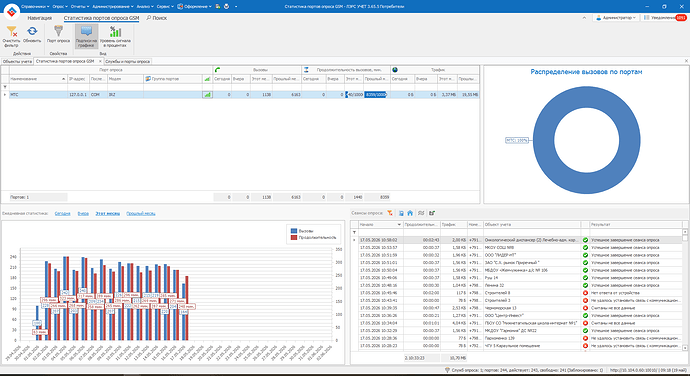
Task: Sort by Наименование column header
Action: 38,79
